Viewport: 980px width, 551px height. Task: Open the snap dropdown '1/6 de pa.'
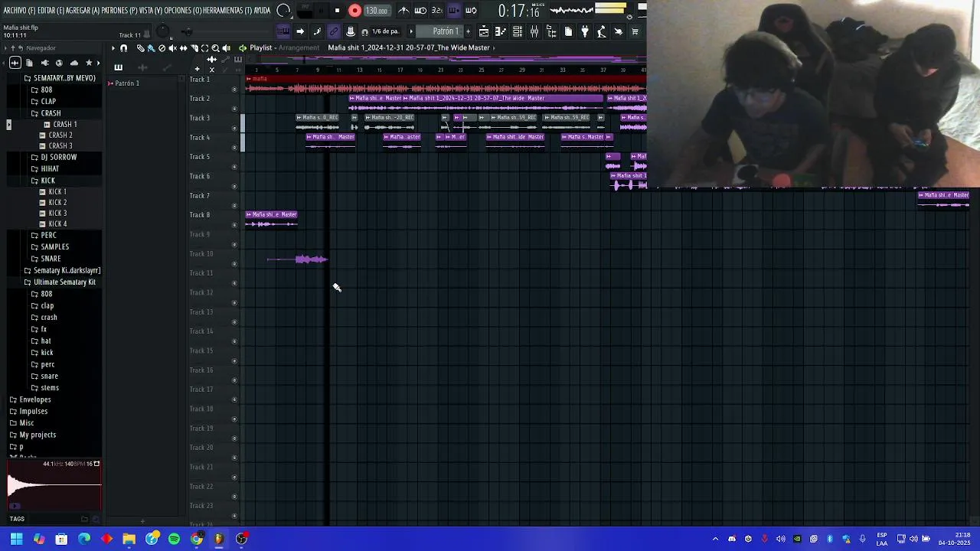click(x=385, y=31)
